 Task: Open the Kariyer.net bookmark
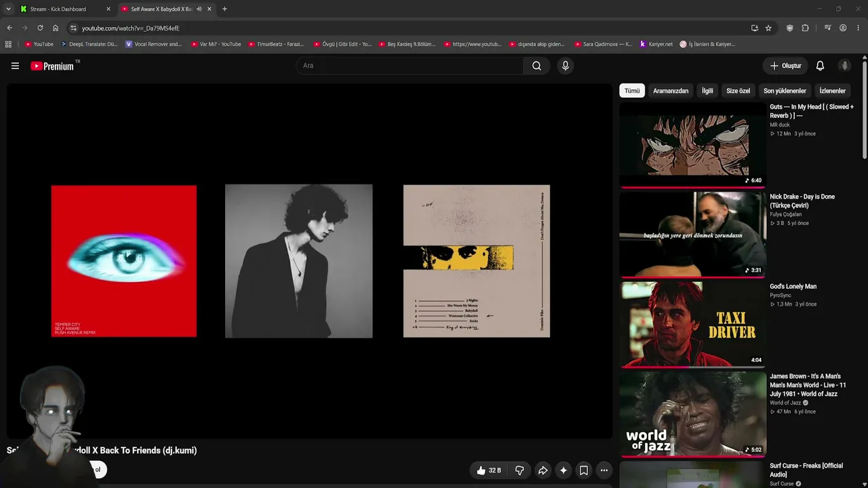tap(656, 44)
